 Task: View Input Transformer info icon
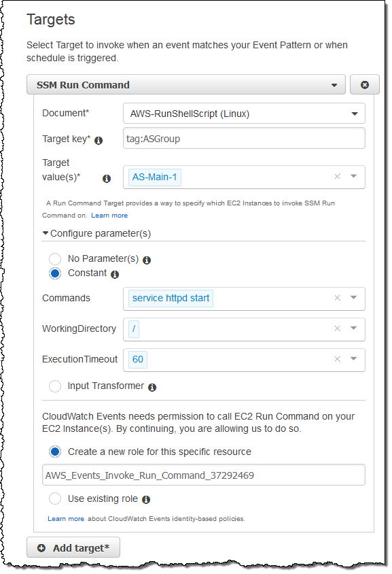tap(152, 387)
